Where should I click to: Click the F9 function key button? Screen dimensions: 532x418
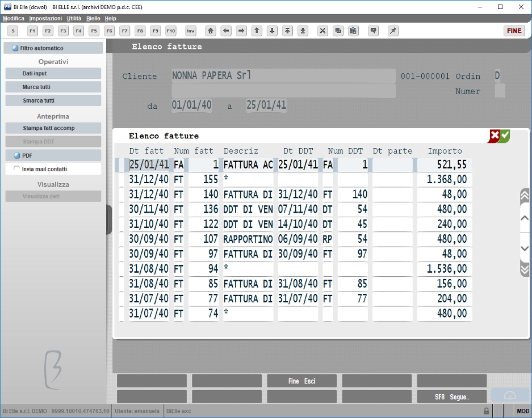click(x=156, y=31)
